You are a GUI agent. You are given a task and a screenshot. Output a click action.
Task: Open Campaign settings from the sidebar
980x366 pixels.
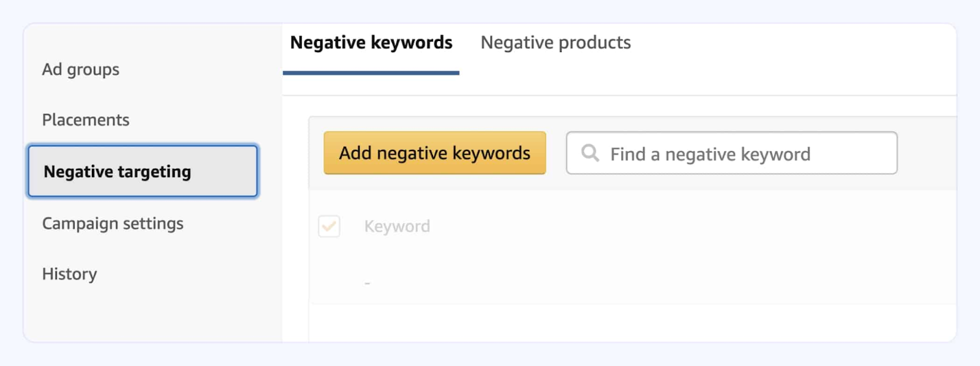pyautogui.click(x=113, y=224)
